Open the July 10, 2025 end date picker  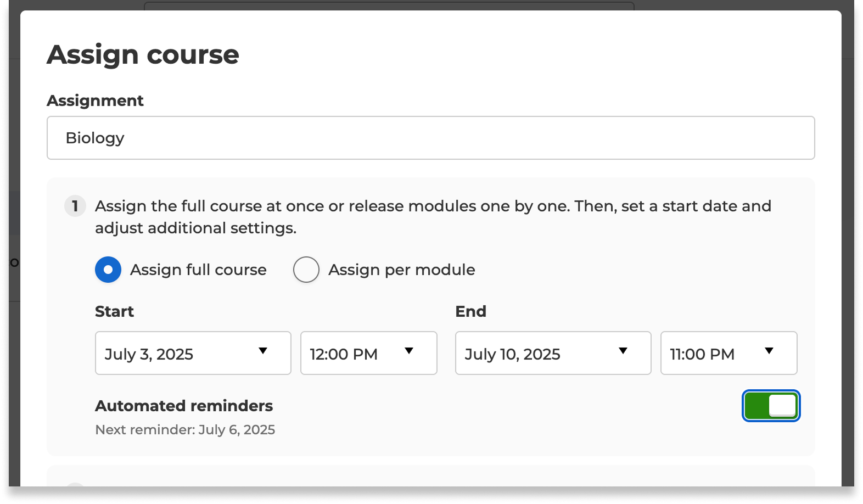coord(553,353)
